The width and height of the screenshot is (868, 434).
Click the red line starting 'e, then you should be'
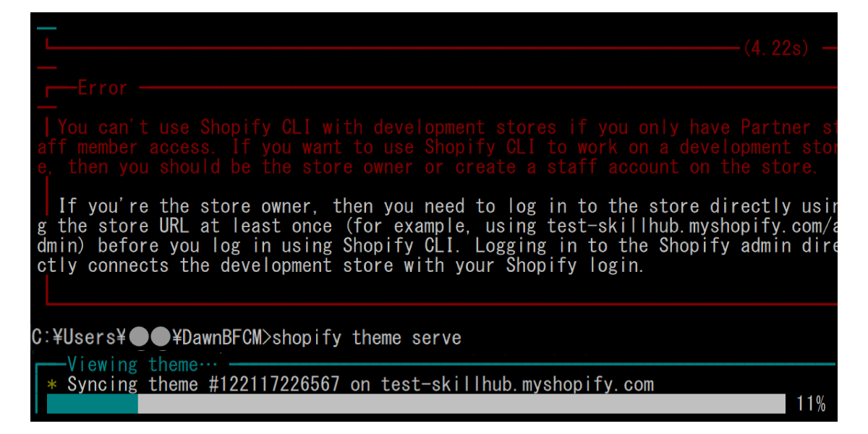pyautogui.click(x=427, y=166)
